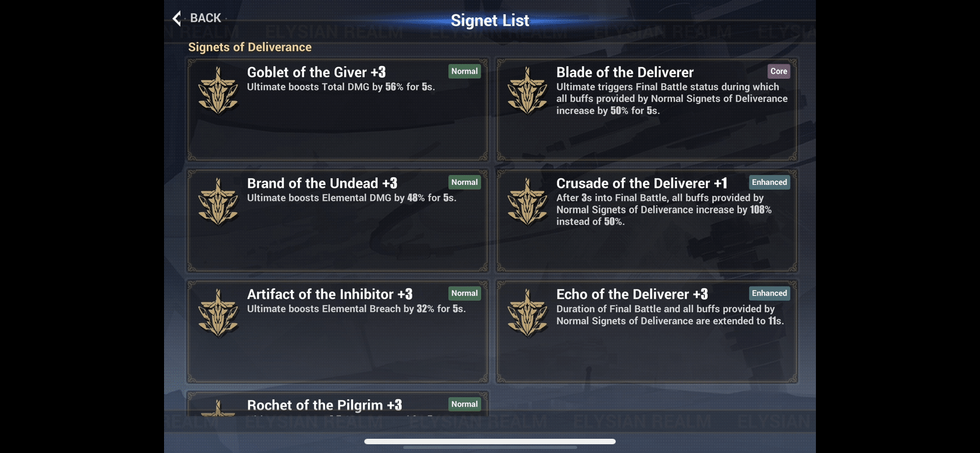
Task: Tap Normal tag on Brand of the Undead
Action: coord(464,182)
